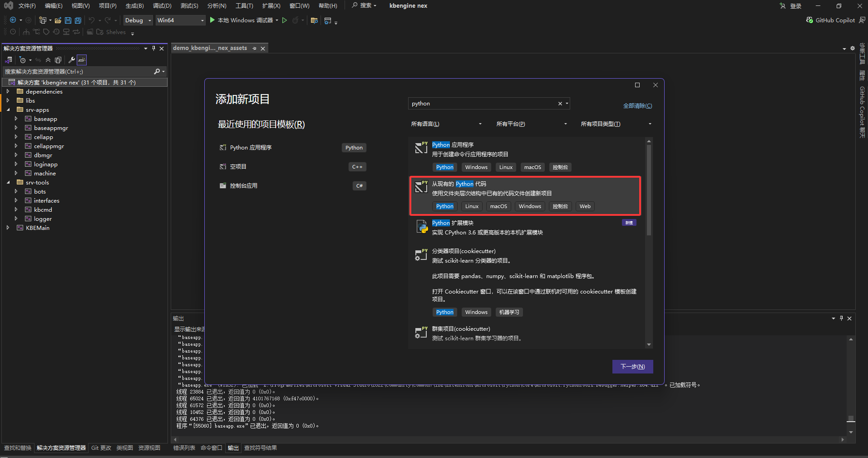The image size is (868, 458).
Task: Toggle Preview Selected Items in Solution Explorer
Action: click(82, 60)
